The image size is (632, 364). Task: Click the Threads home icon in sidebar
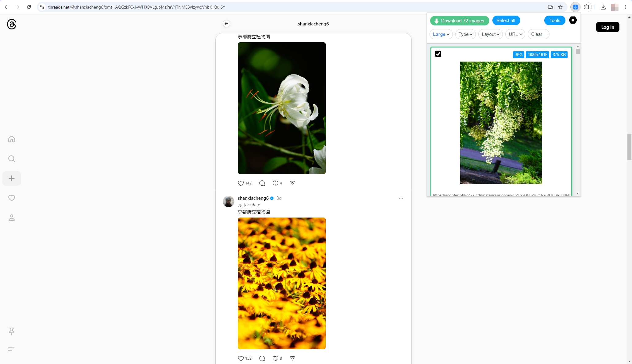(12, 139)
